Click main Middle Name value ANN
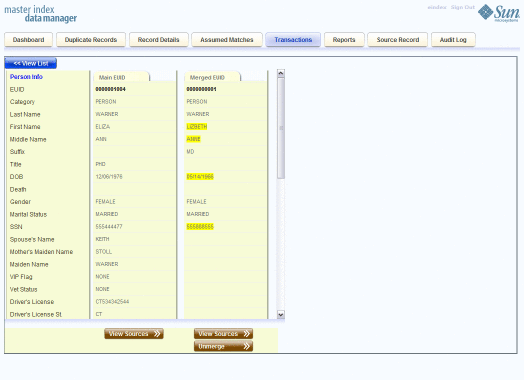 pyautogui.click(x=101, y=139)
